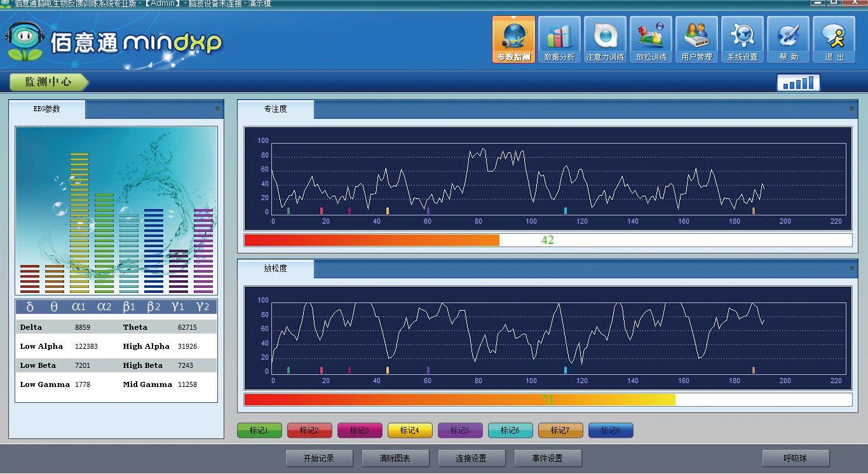
Task: Open 用户管理 user management
Action: [696, 39]
